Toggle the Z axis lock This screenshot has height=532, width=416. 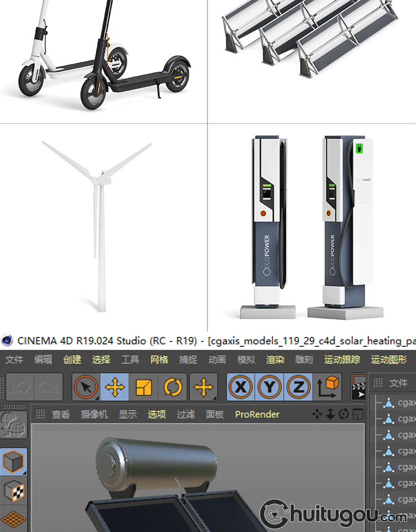coord(298,387)
